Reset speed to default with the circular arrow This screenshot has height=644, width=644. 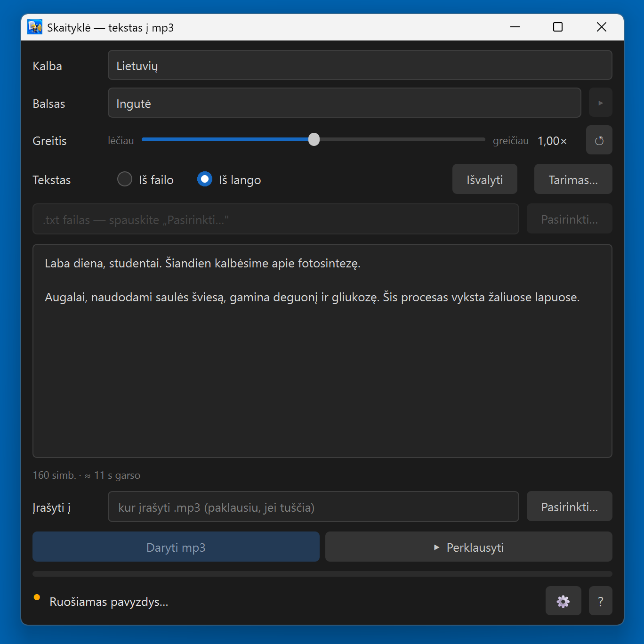pyautogui.click(x=599, y=140)
